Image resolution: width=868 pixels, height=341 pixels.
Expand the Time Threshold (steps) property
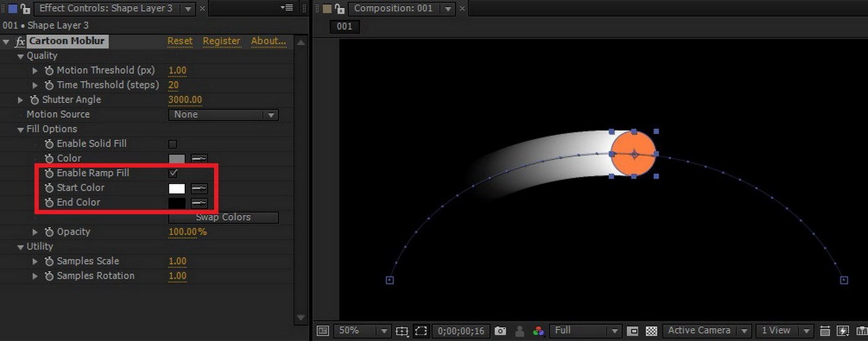35,85
